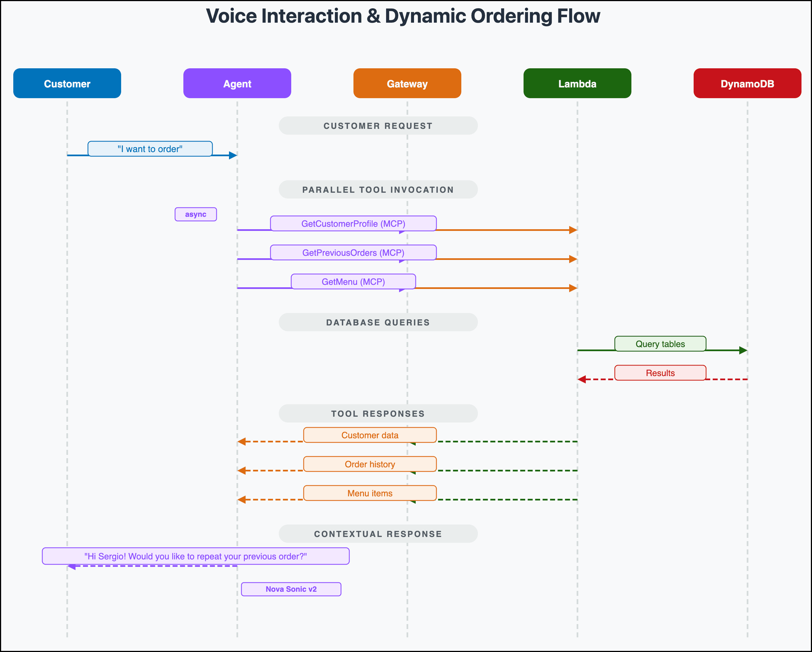Click the red DynamoDB participant box

tap(747, 83)
